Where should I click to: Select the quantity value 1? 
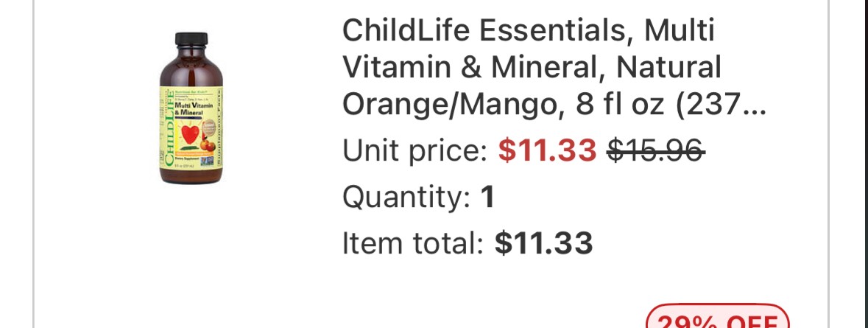tap(487, 197)
